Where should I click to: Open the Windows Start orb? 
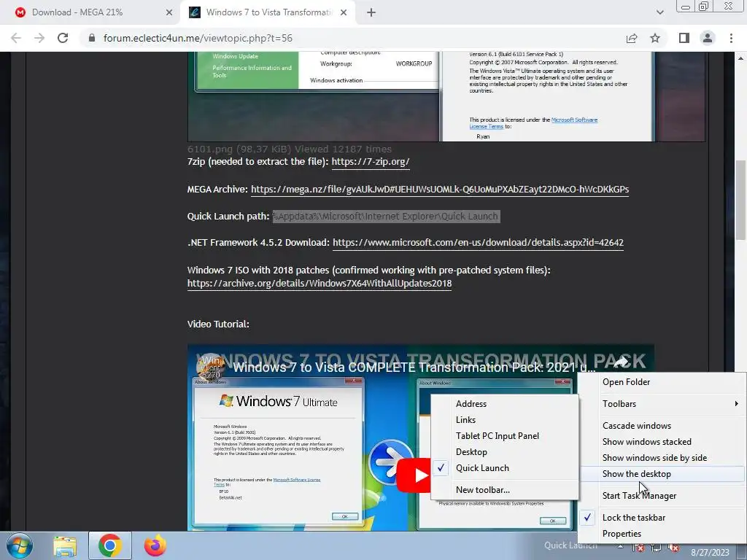[x=20, y=545]
